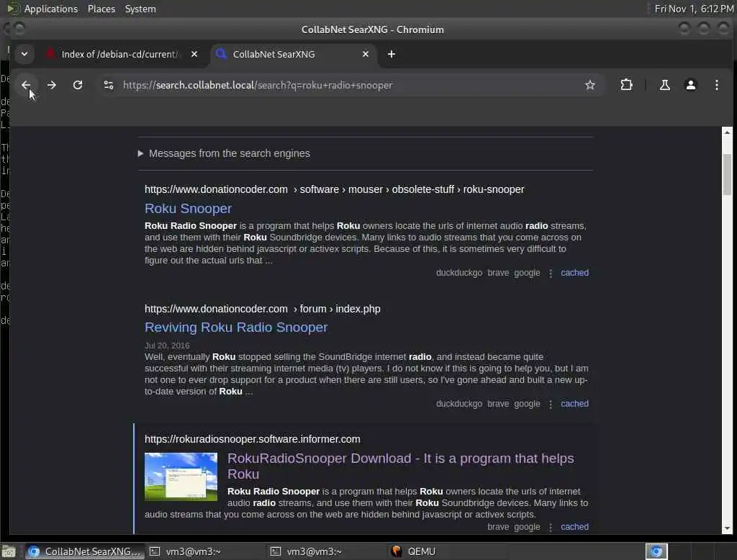The image size is (737, 560).
Task: Go forward using the browser forward arrow
Action: pos(52,85)
